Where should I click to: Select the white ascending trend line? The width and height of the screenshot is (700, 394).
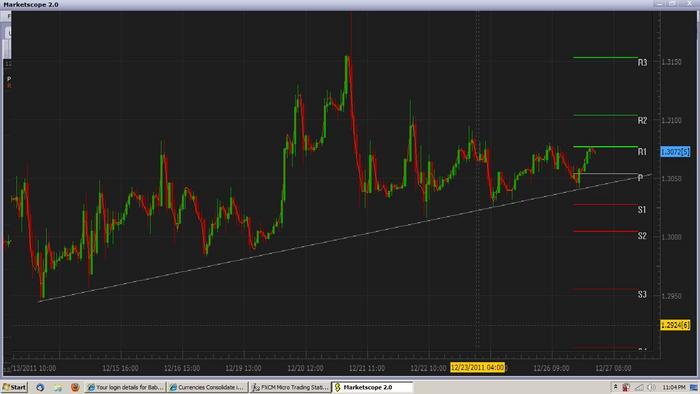click(344, 239)
